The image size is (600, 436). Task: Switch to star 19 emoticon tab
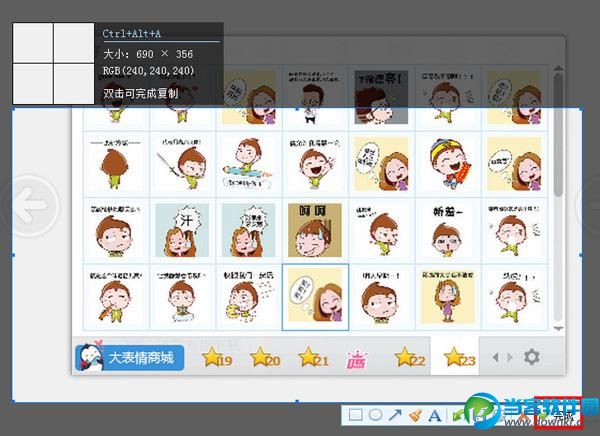(217, 357)
